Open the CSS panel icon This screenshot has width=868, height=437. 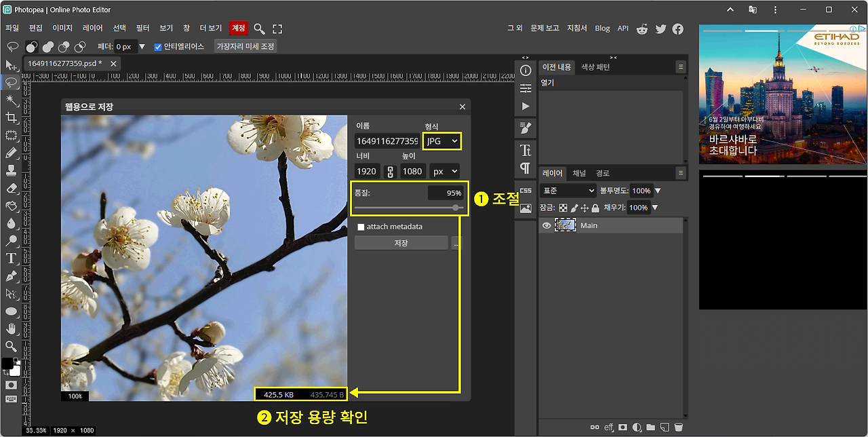pyautogui.click(x=526, y=191)
